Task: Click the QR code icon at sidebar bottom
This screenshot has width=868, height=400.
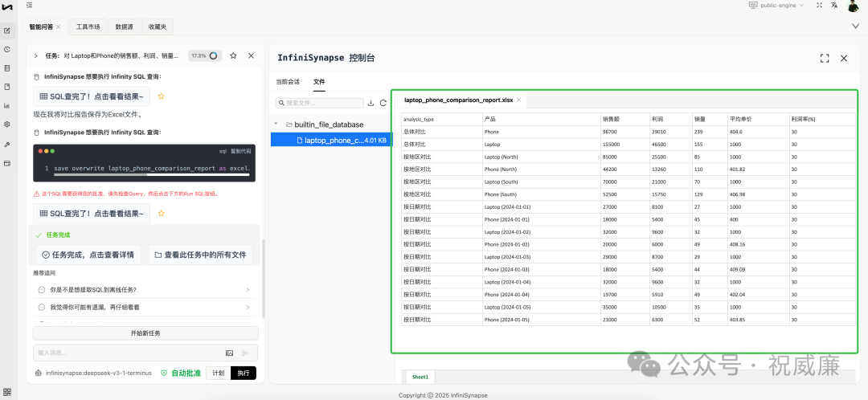Action: (7, 394)
